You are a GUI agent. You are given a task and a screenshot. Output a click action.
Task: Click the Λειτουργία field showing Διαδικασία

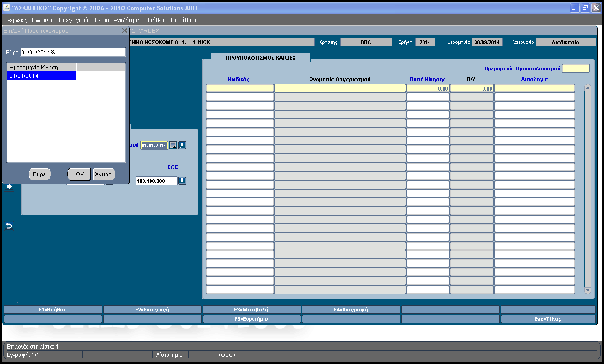tap(566, 42)
